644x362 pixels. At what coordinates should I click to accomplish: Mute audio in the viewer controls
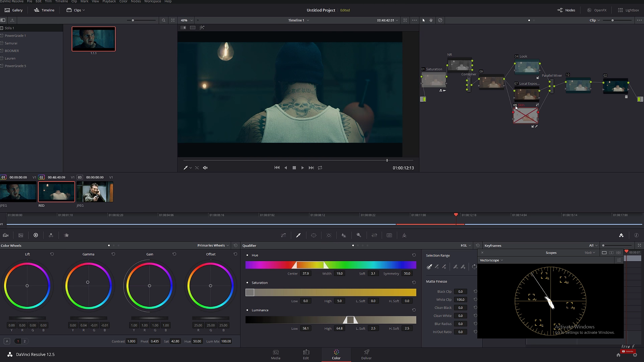click(205, 167)
